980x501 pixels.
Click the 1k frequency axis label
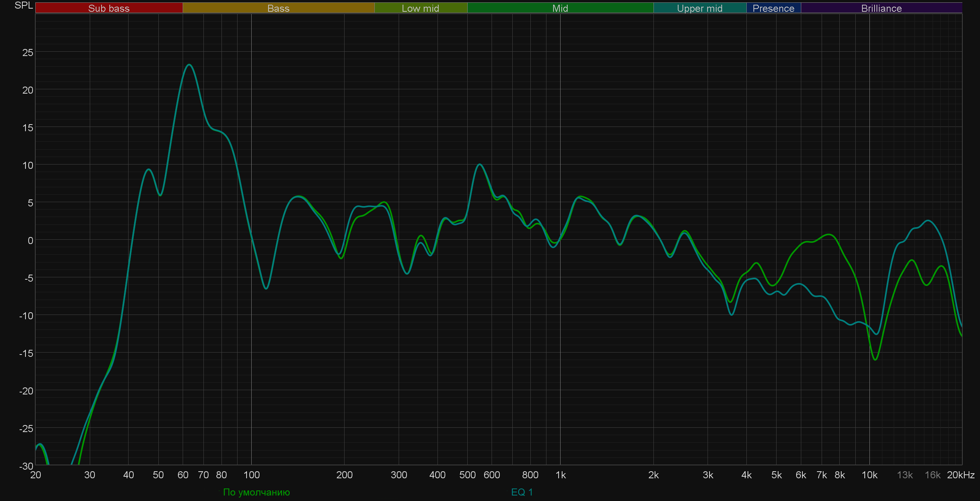coord(561,475)
